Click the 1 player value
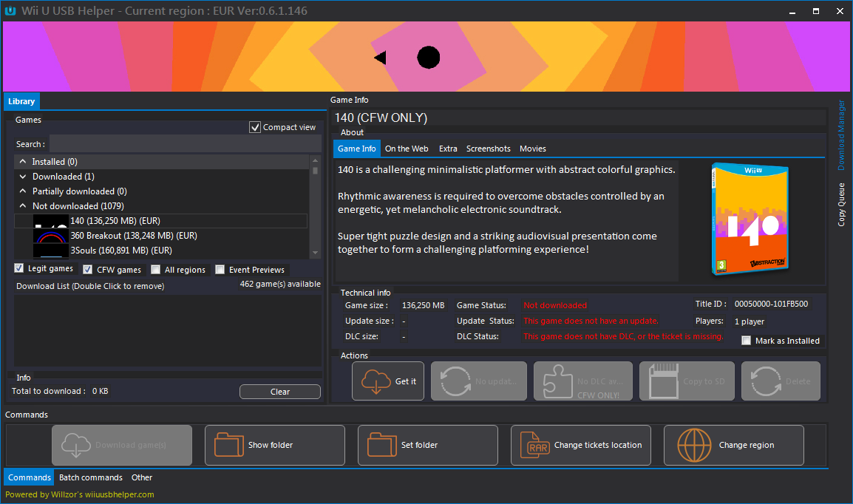This screenshot has width=853, height=504. coord(750,321)
